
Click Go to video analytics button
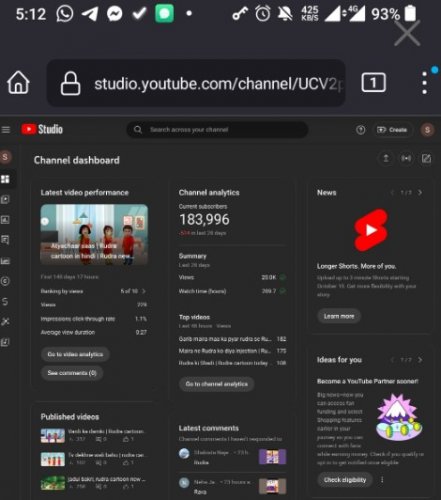coord(75,354)
